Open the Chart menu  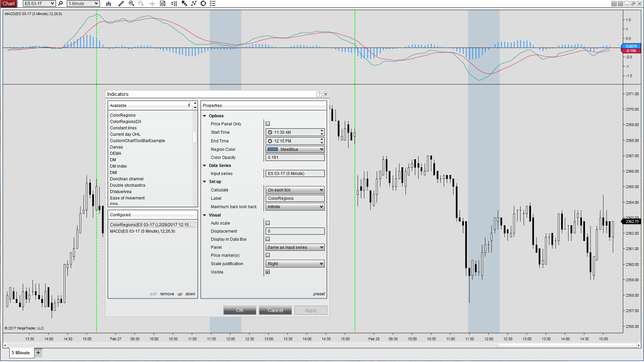(x=9, y=4)
